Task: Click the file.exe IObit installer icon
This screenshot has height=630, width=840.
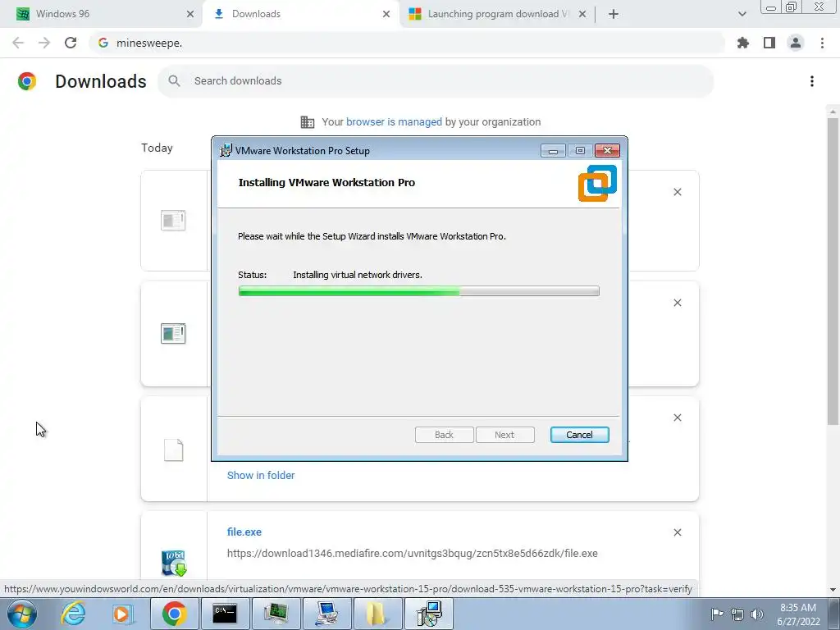Action: click(x=174, y=563)
